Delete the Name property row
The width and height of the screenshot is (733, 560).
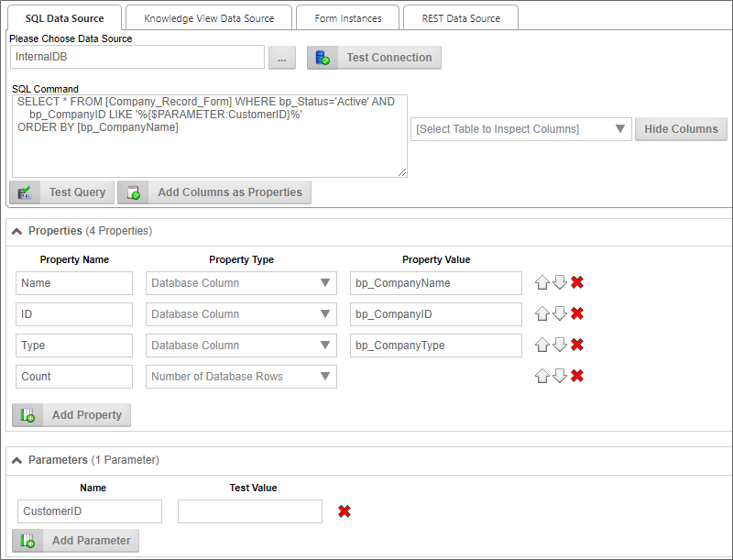[577, 283]
